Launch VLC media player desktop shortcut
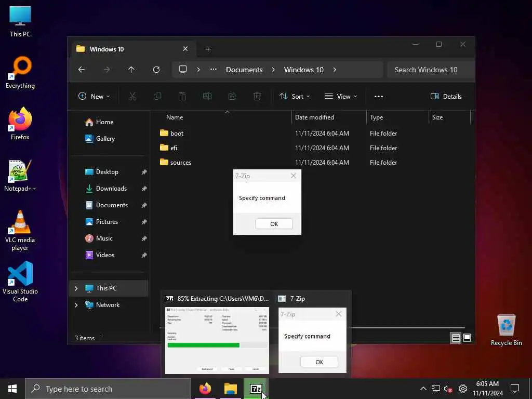532x399 pixels. click(x=20, y=231)
